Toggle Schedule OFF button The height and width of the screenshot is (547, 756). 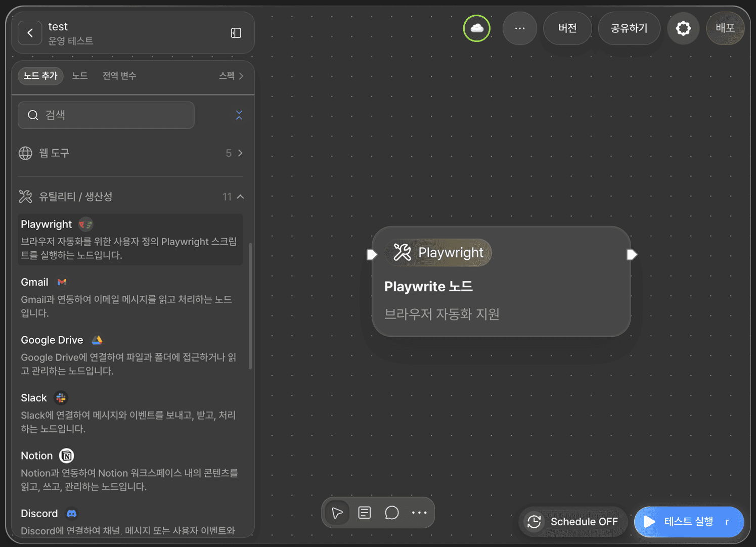coord(573,522)
